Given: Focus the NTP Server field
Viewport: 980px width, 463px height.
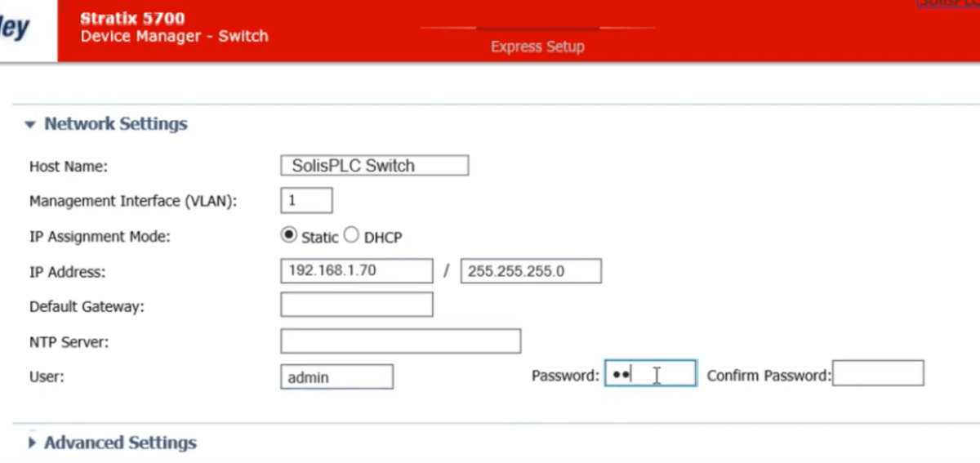Looking at the screenshot, I should [x=400, y=341].
